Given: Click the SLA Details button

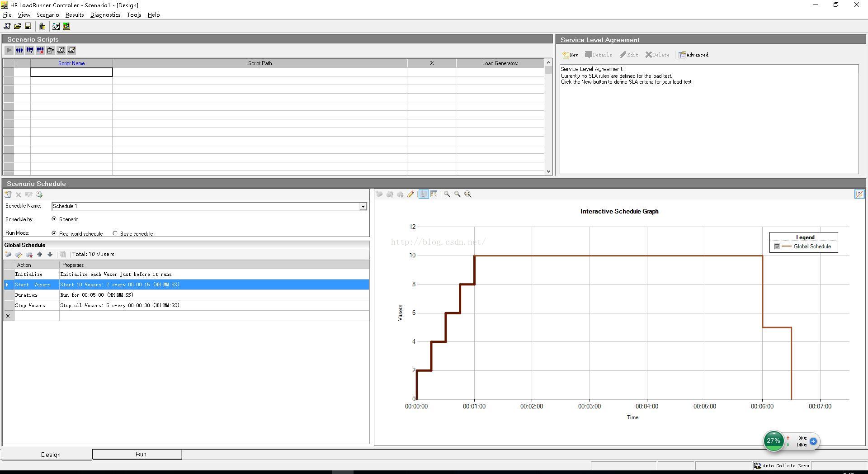Looking at the screenshot, I should coord(599,55).
